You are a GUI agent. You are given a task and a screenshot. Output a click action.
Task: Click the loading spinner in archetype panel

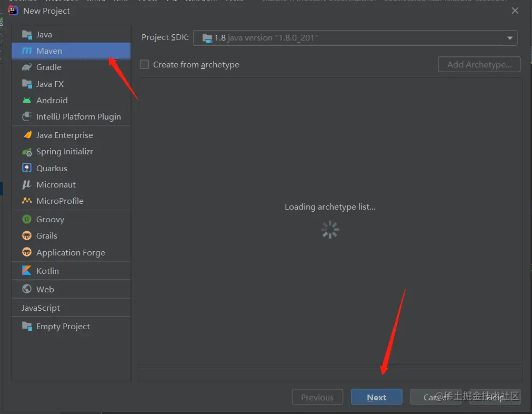tap(330, 230)
